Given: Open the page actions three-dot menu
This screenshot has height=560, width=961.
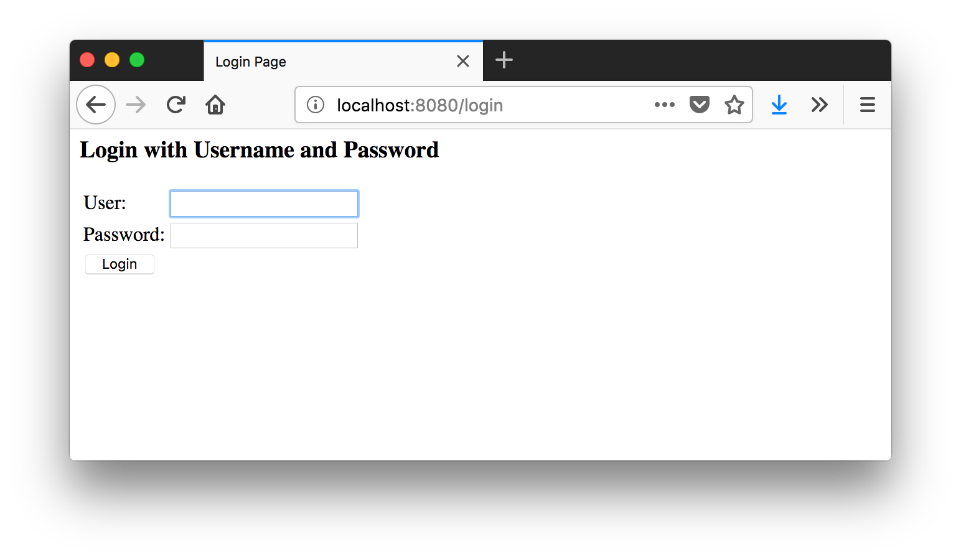Looking at the screenshot, I should pos(664,105).
